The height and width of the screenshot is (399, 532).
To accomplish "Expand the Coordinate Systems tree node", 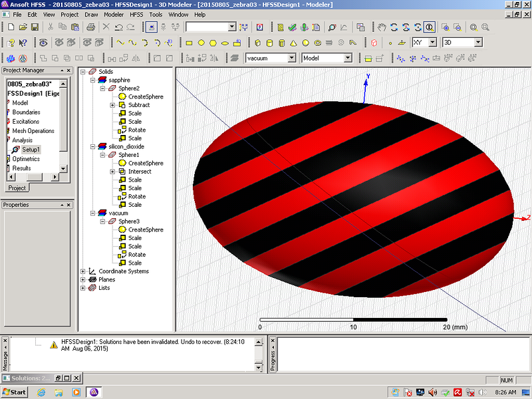I will [x=83, y=271].
